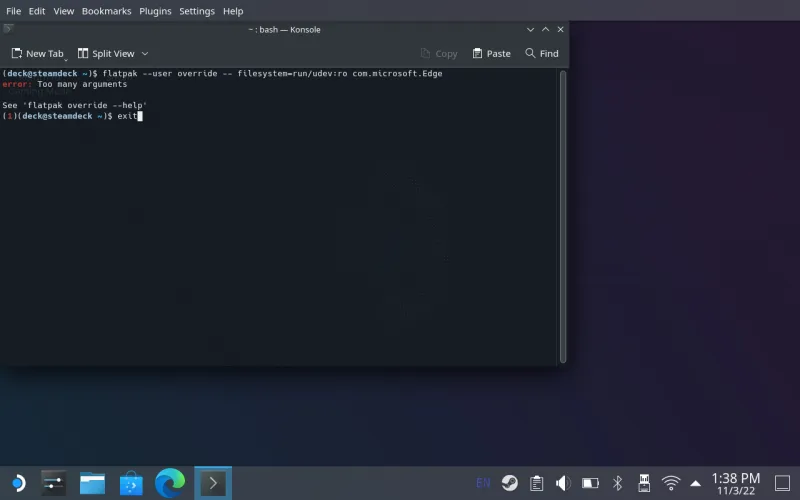Open the Bluetooth tray icon
Viewport: 800px width, 500px height.
tap(617, 483)
